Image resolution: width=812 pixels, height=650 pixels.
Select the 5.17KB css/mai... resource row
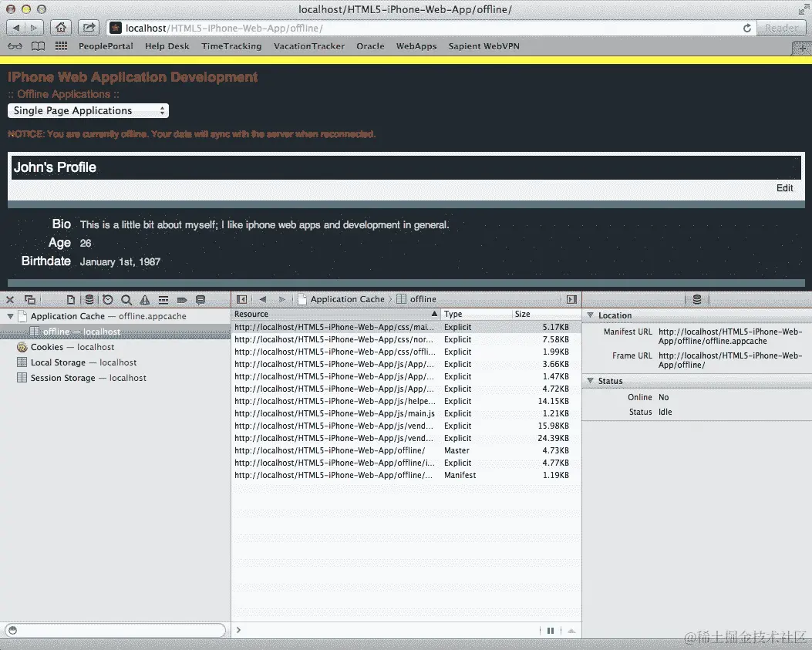(x=406, y=328)
